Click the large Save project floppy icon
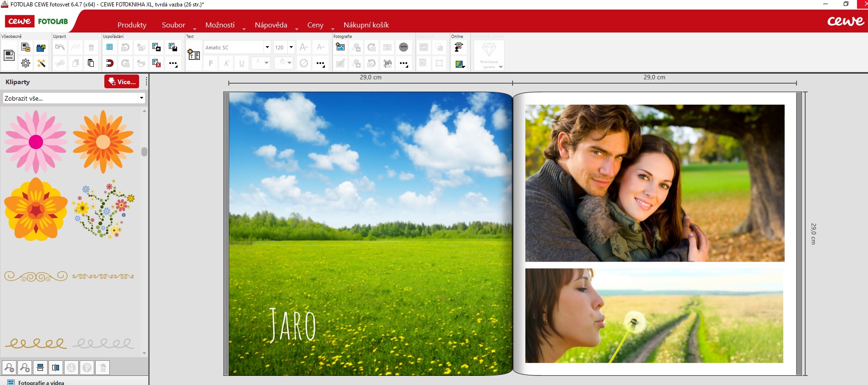The width and height of the screenshot is (868, 385). click(x=9, y=55)
